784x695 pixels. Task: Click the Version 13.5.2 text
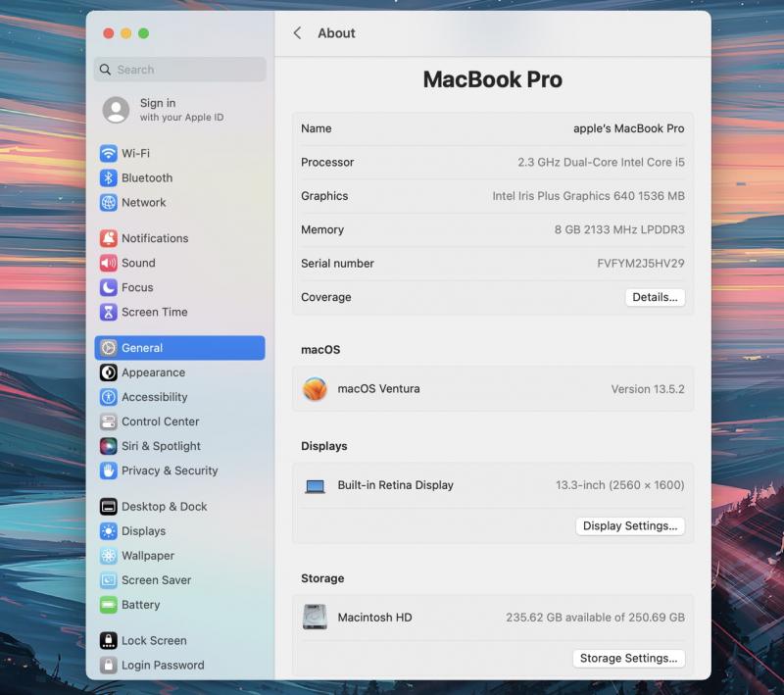pyautogui.click(x=648, y=389)
